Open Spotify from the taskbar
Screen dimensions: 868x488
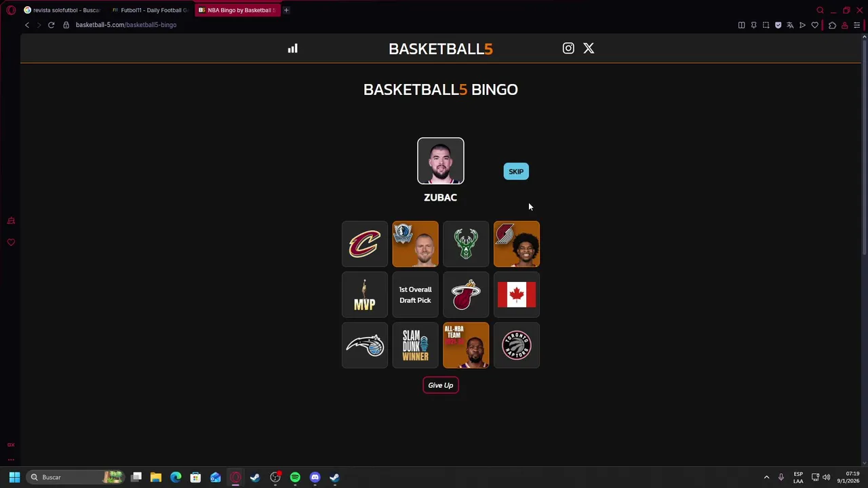point(295,477)
